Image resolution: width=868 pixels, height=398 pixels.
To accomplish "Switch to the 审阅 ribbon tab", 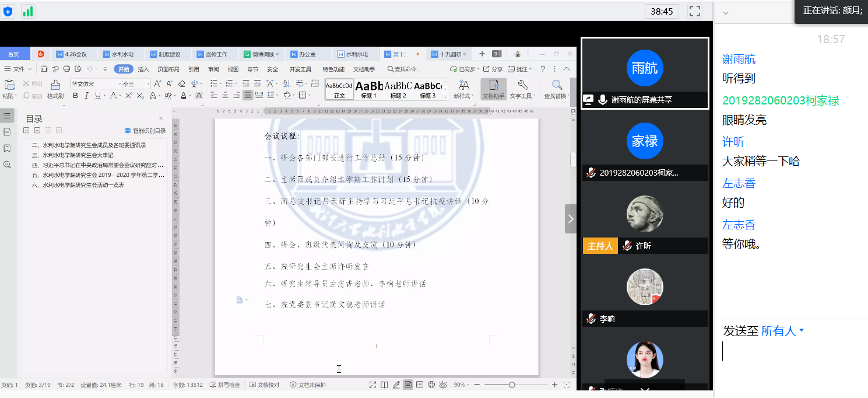I will click(x=213, y=68).
